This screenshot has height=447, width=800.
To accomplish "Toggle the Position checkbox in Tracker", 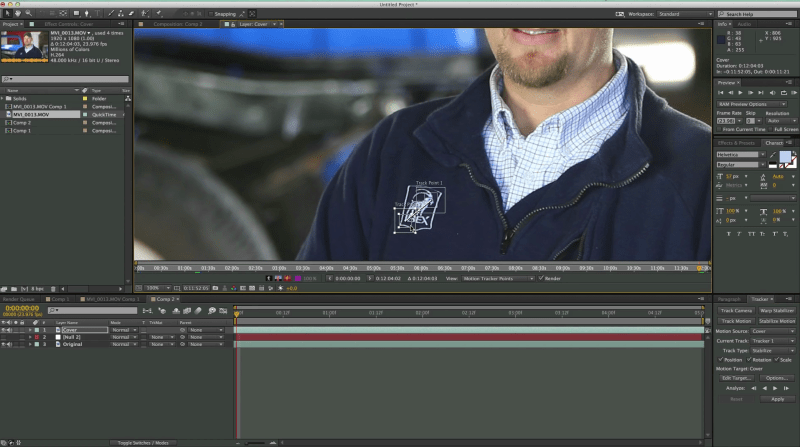I will [x=720, y=359].
